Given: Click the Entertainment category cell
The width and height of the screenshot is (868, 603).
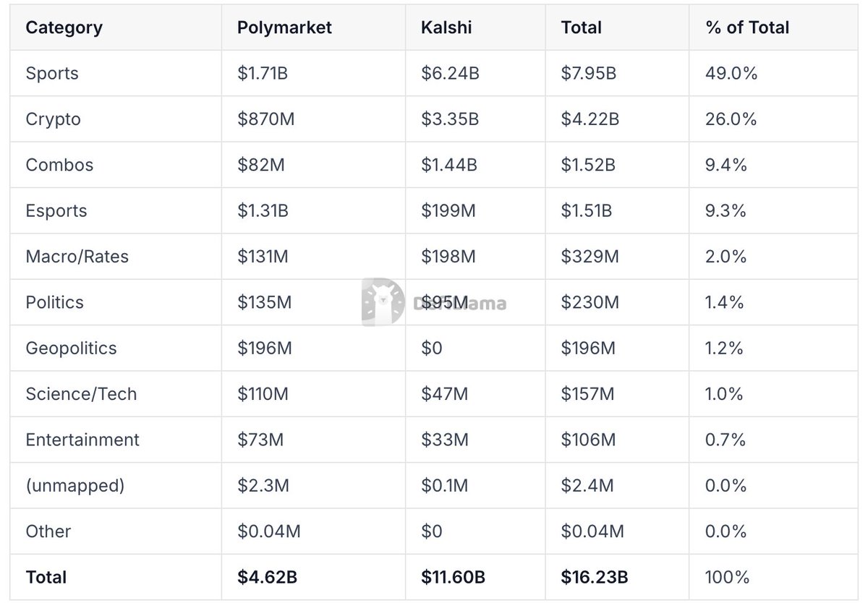Looking at the screenshot, I should point(82,440).
